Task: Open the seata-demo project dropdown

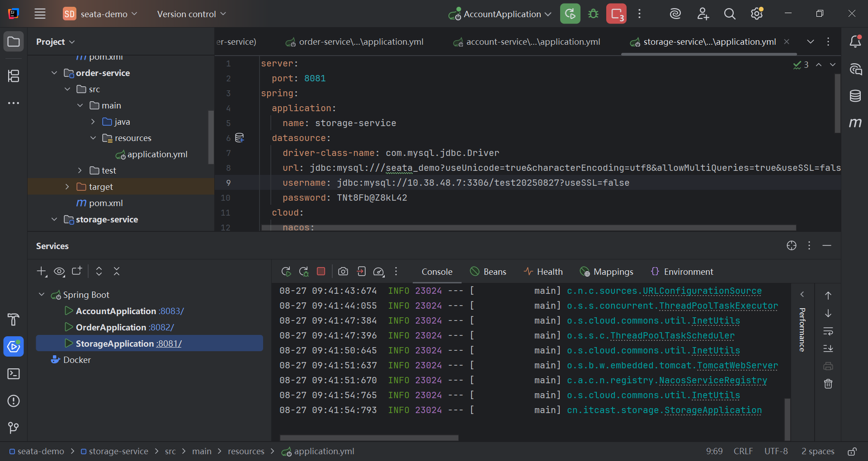Action: 100,14
